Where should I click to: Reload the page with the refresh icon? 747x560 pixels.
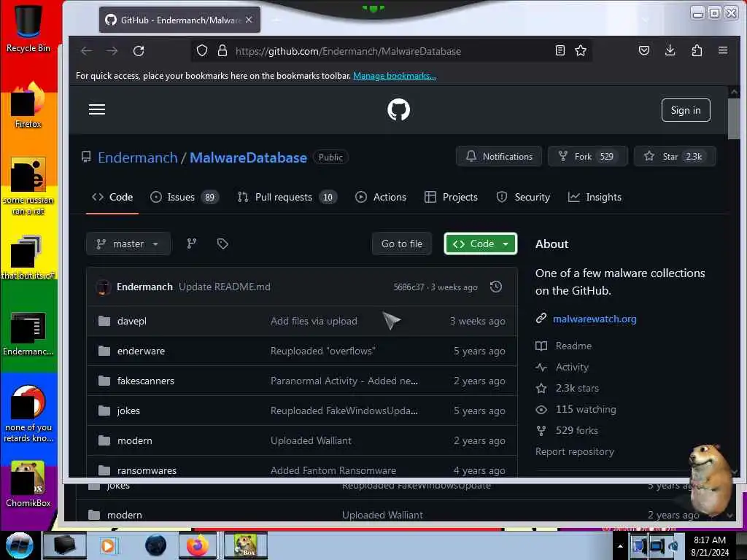tap(139, 51)
